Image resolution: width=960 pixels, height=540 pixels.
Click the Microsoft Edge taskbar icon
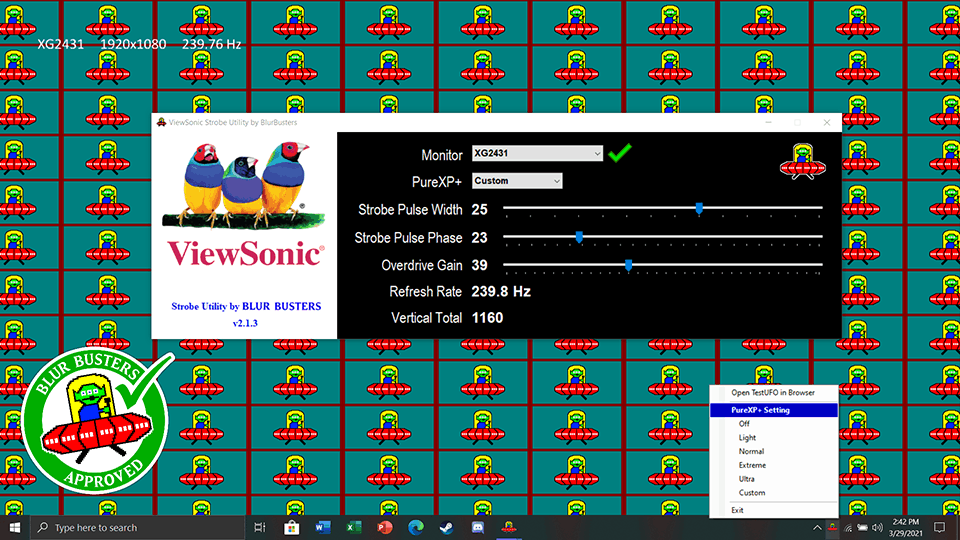[x=416, y=527]
